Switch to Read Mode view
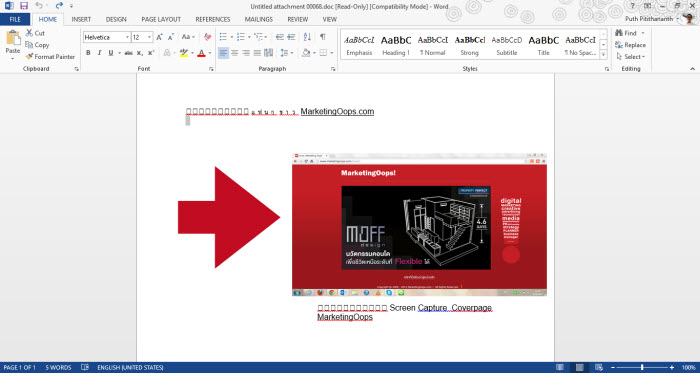Screen dimensions: 700x373 [560, 368]
